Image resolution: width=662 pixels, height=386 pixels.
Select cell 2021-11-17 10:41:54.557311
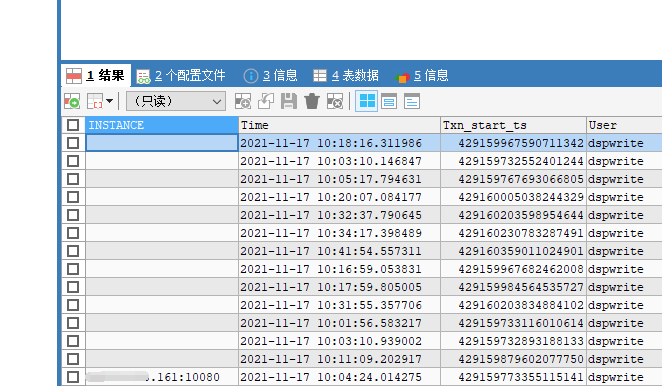[x=339, y=251]
